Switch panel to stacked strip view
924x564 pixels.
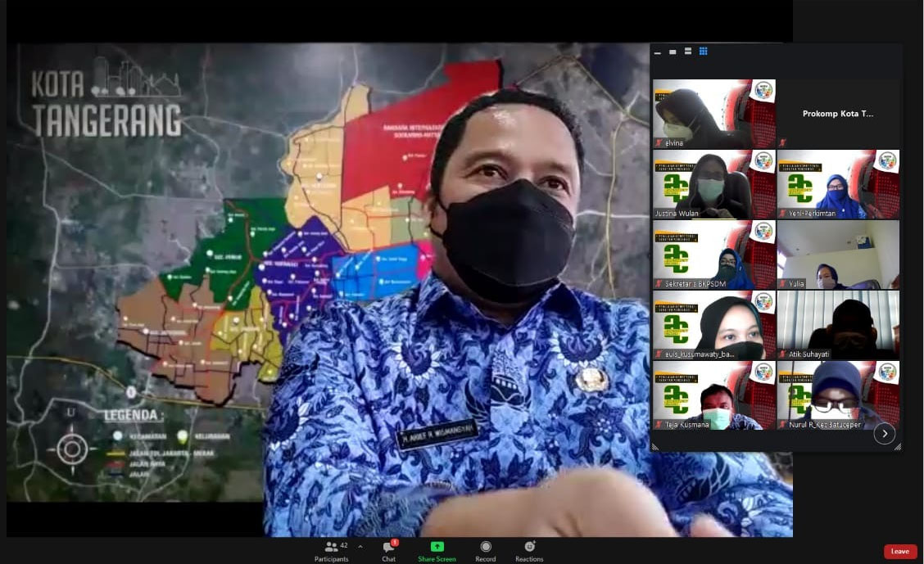(x=688, y=52)
